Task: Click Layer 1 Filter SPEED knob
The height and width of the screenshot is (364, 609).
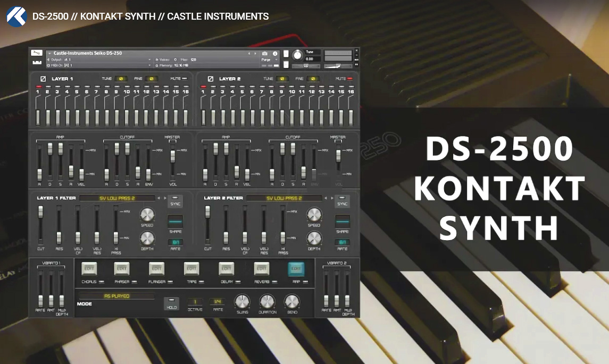Action: coord(147,215)
